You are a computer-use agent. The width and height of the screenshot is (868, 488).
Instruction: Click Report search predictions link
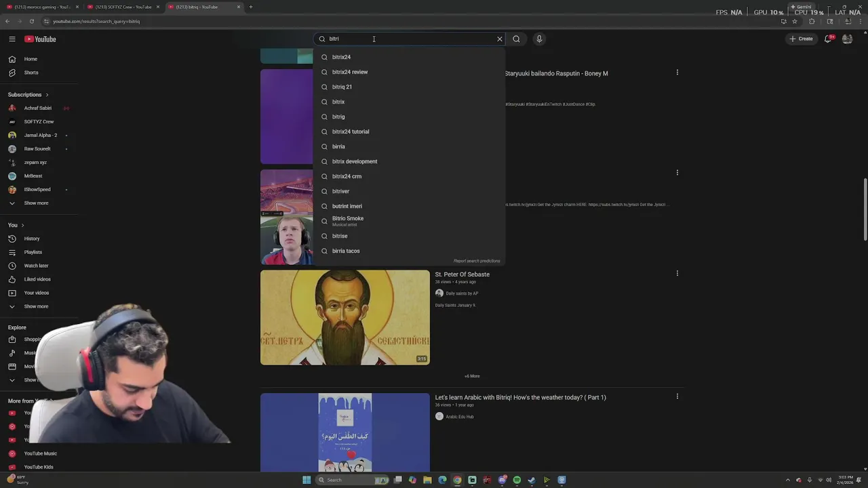pos(477,261)
